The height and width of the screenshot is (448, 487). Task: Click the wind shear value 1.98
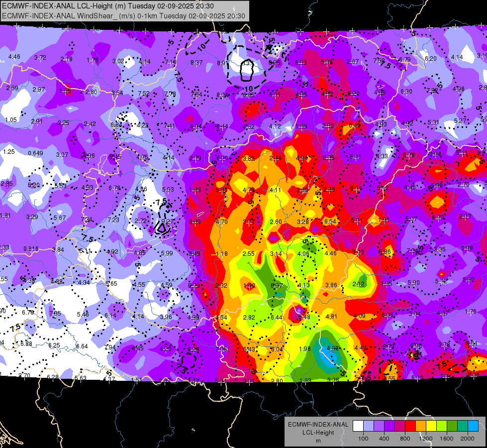[304, 349]
